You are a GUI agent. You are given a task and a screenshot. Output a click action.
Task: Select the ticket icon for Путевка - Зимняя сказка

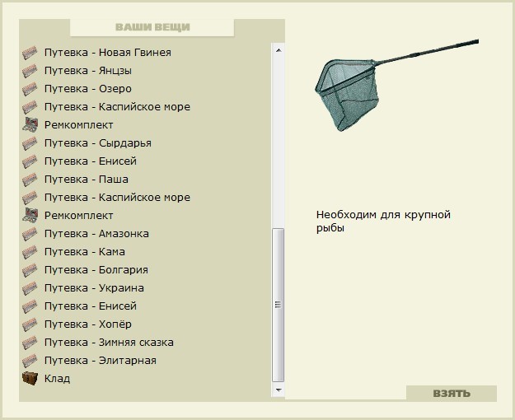pyautogui.click(x=30, y=343)
